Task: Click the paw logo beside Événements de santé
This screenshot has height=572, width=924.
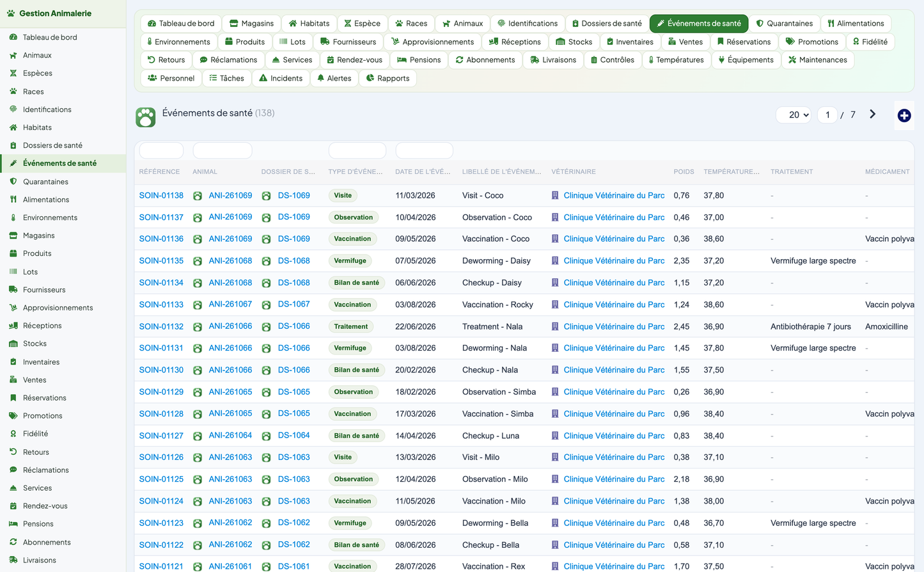Action: (x=146, y=117)
